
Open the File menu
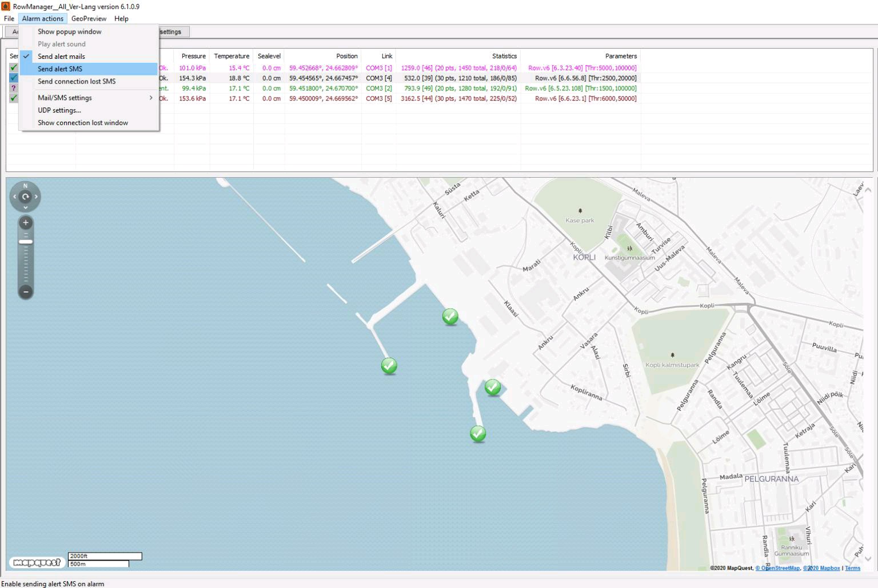click(x=9, y=18)
